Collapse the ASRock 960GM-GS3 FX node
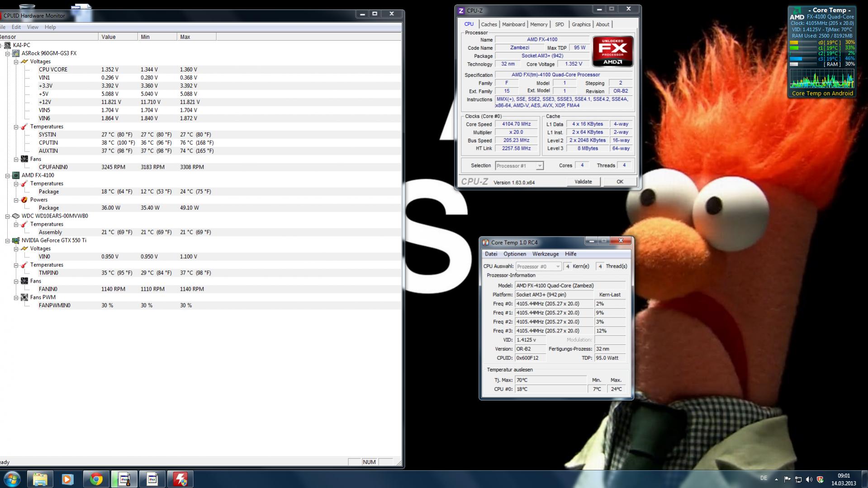The width and height of the screenshot is (868, 488). (8, 53)
